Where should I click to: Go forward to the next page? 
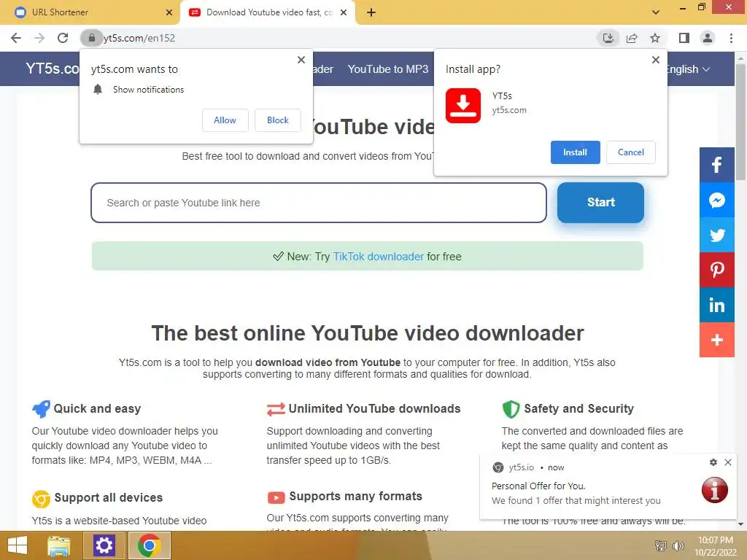click(x=39, y=38)
